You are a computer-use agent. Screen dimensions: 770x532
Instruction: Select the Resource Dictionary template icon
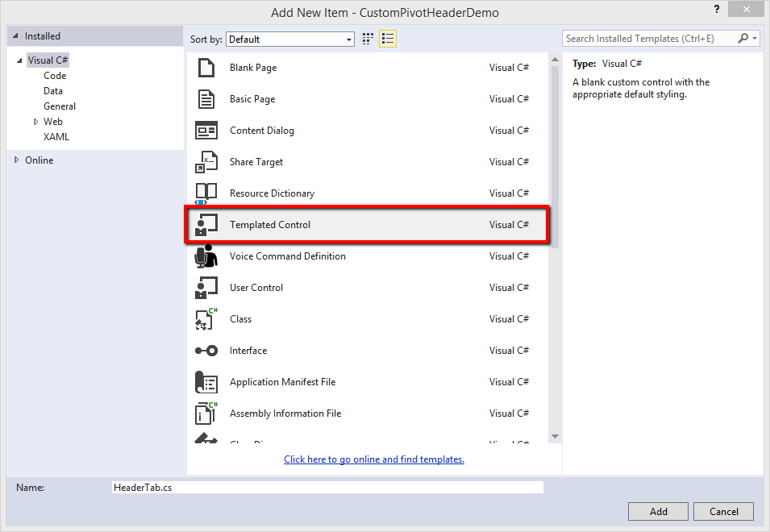click(206, 193)
